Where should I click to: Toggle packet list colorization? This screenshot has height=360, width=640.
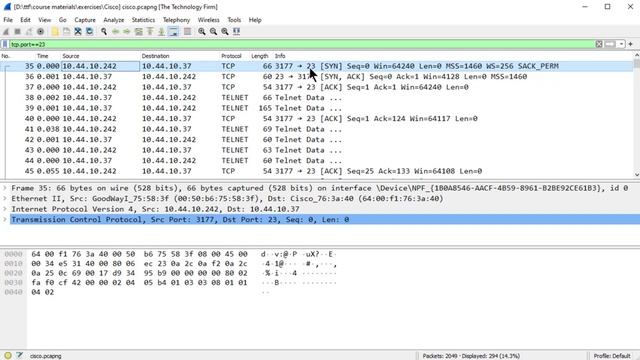coord(187,31)
